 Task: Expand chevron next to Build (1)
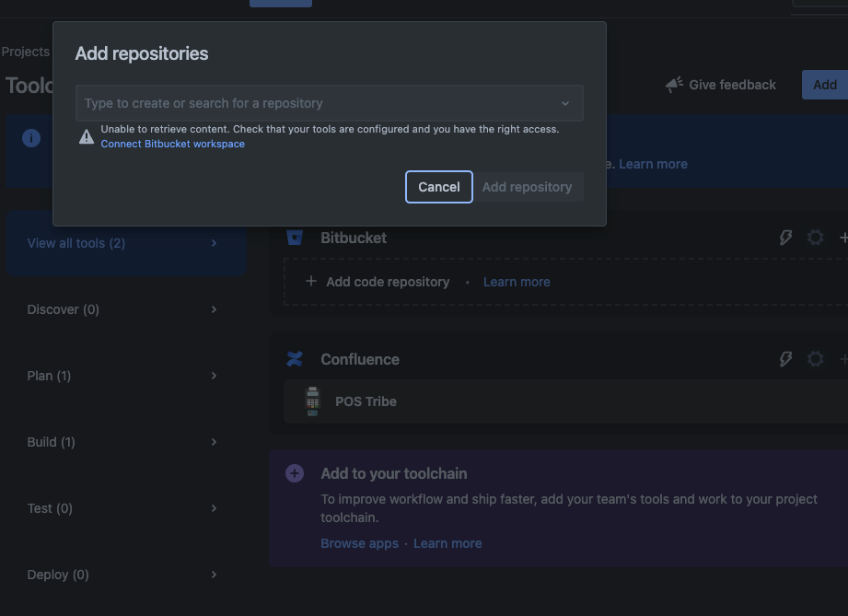click(x=215, y=442)
